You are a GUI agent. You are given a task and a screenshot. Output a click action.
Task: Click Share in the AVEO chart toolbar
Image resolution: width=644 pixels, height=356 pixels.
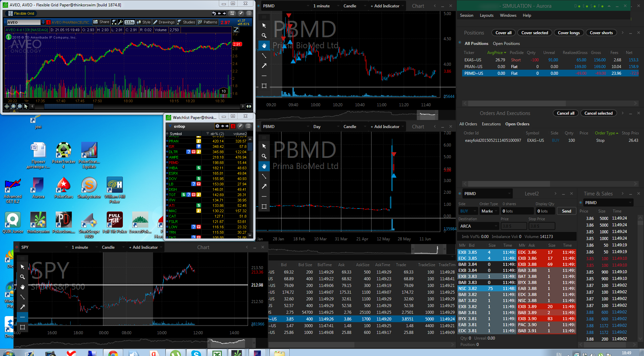(x=101, y=22)
